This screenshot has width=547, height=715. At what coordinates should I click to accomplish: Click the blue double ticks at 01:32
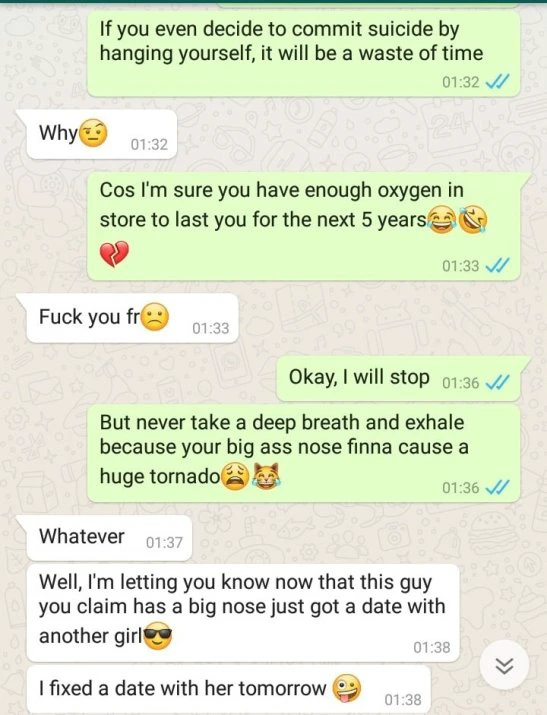(x=497, y=82)
